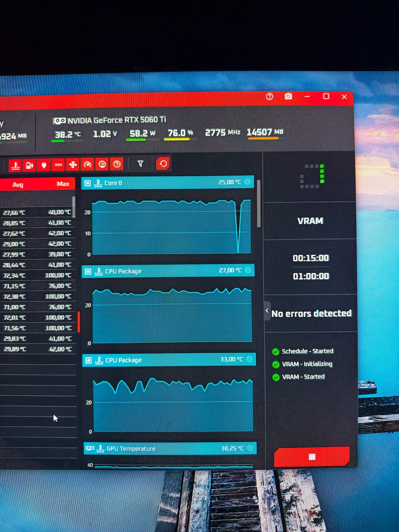Click the VRAM - Initializing log entry
The height and width of the screenshot is (532, 399).
307,364
